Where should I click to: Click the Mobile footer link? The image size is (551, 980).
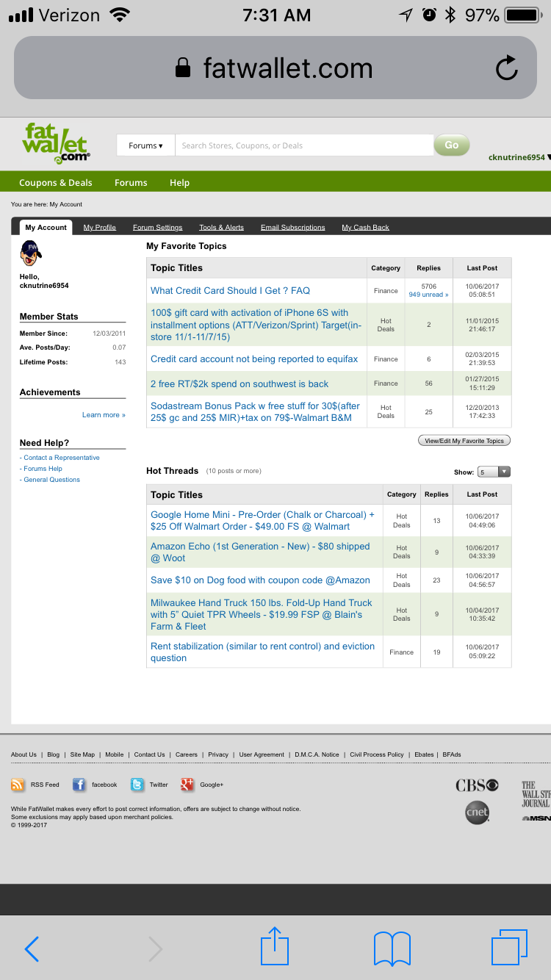114,754
